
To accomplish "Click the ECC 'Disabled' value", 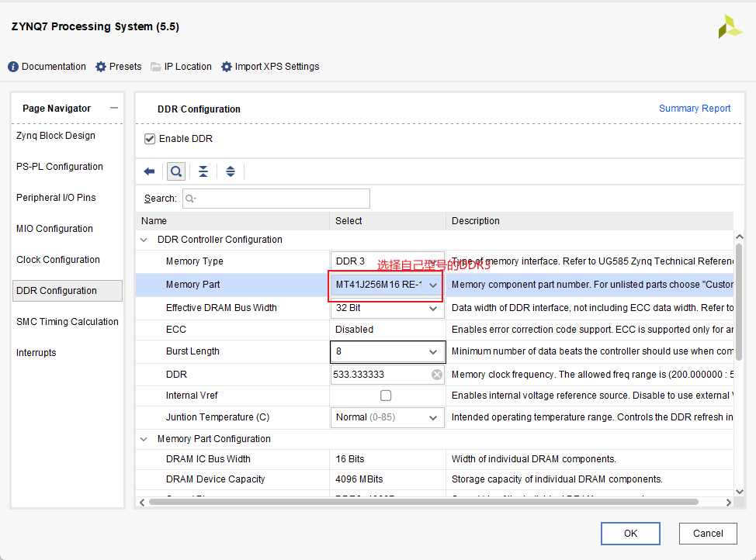I will (355, 330).
